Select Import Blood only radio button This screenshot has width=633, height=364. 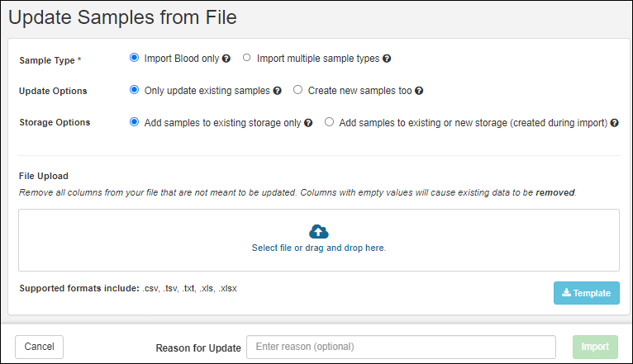(x=135, y=59)
